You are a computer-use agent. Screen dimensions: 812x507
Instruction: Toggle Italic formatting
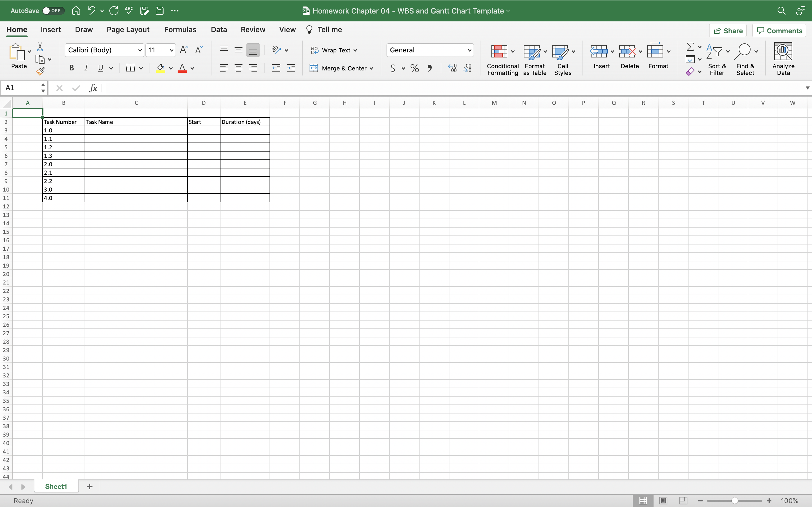pos(86,68)
